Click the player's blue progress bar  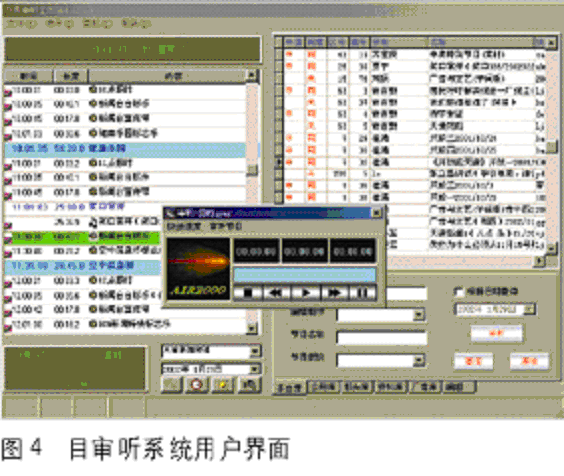(305, 275)
